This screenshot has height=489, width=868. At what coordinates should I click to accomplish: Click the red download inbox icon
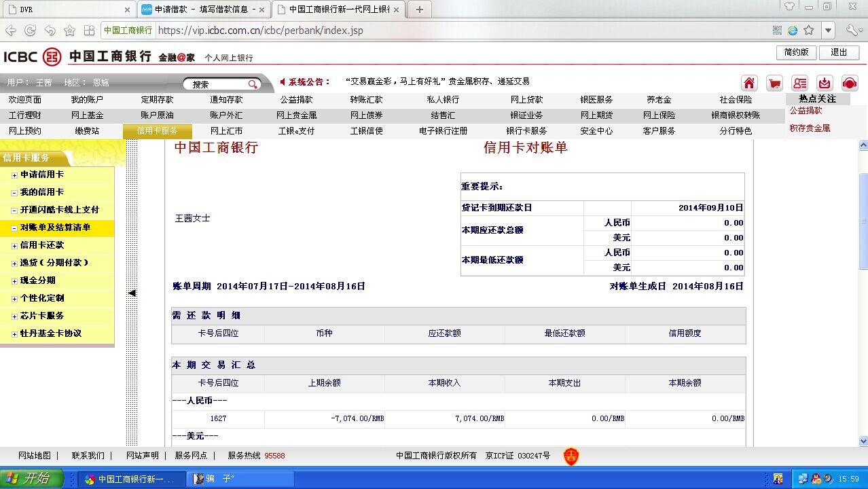pyautogui.click(x=825, y=83)
